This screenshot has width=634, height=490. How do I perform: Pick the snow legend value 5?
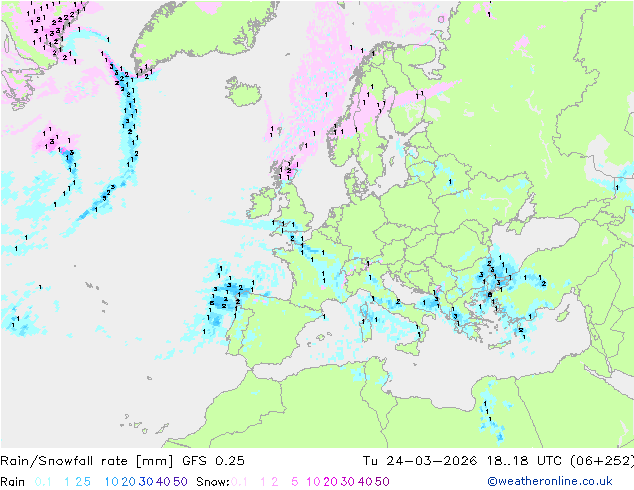point(295,482)
